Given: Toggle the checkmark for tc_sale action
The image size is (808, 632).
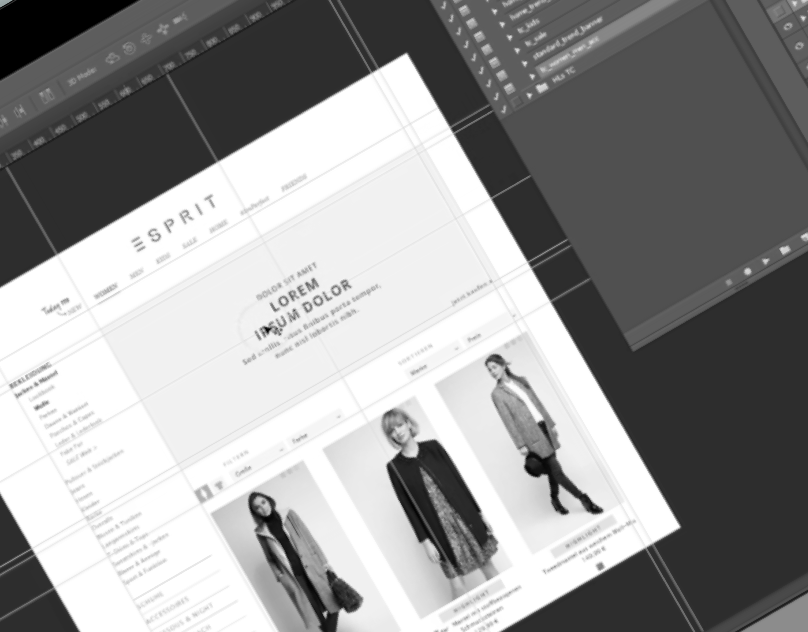Looking at the screenshot, I should click(x=480, y=70).
